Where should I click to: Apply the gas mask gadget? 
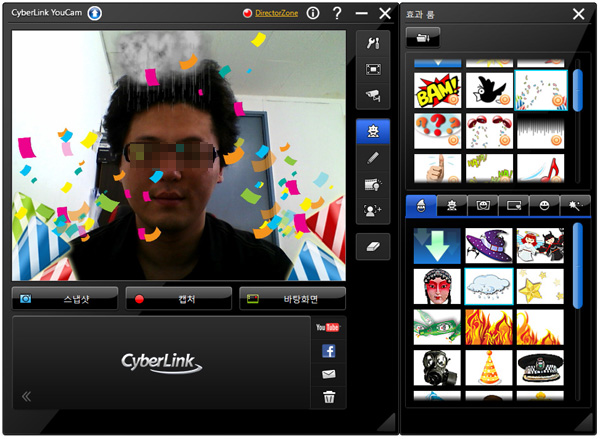(x=437, y=367)
